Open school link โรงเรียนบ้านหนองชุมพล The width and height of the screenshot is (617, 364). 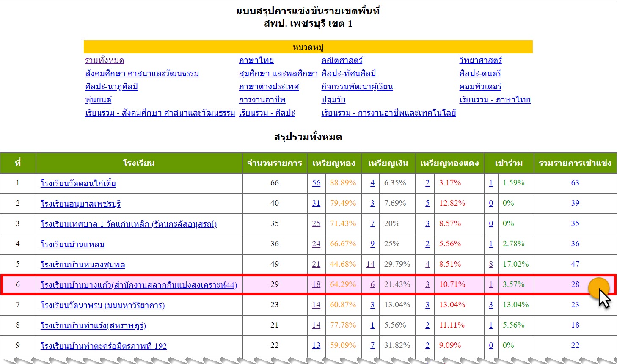[x=83, y=265]
